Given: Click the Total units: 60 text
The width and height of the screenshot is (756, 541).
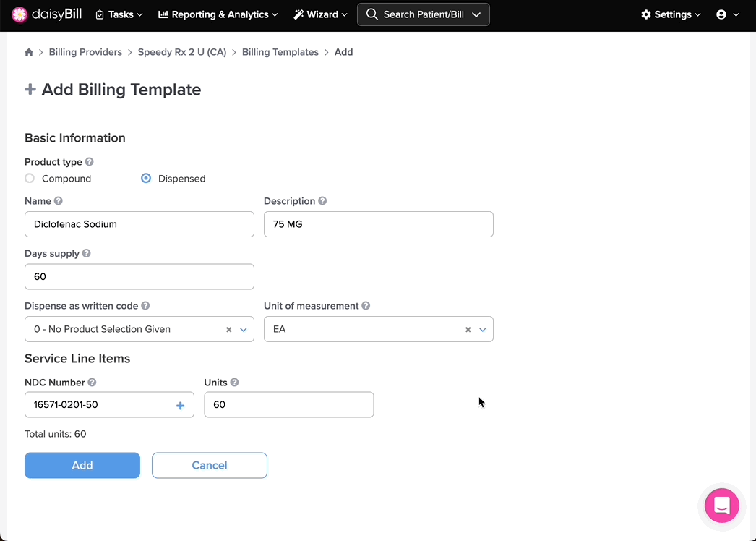Looking at the screenshot, I should (56, 434).
